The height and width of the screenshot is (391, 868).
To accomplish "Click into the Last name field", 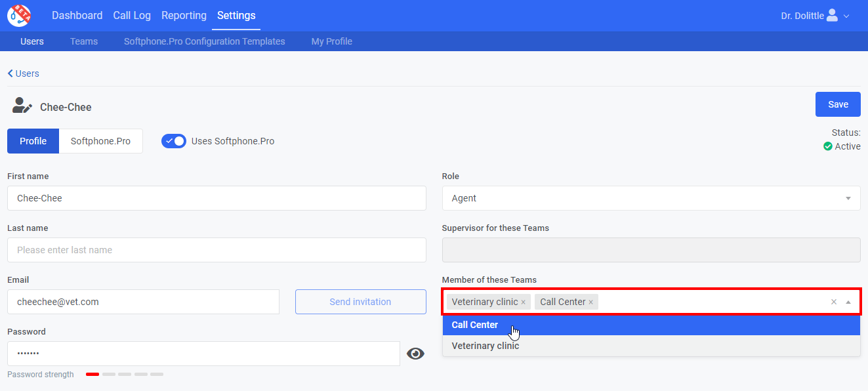I will point(217,250).
